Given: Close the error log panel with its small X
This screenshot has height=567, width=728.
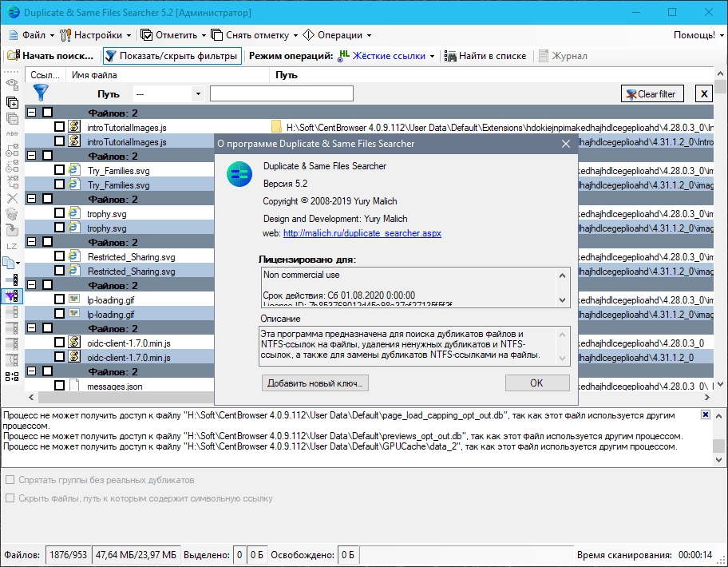Looking at the screenshot, I should pyautogui.click(x=706, y=414).
